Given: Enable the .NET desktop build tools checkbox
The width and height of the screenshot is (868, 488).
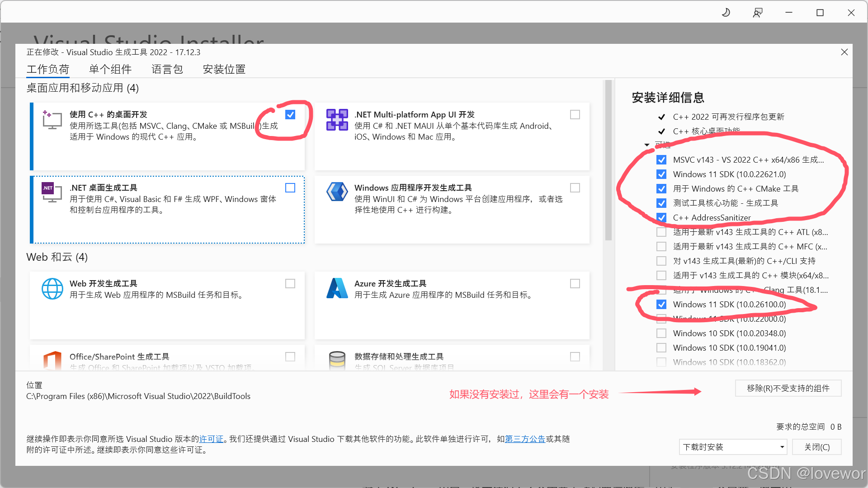Looking at the screenshot, I should 290,188.
